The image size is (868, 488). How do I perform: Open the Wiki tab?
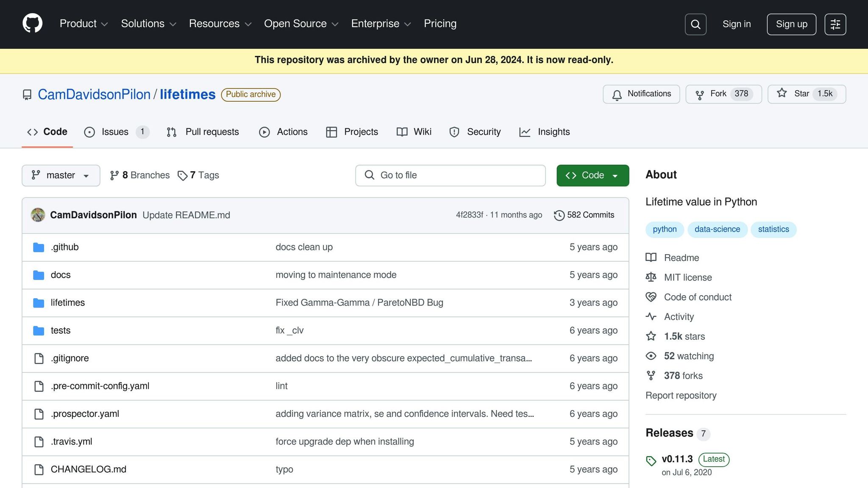pyautogui.click(x=414, y=132)
